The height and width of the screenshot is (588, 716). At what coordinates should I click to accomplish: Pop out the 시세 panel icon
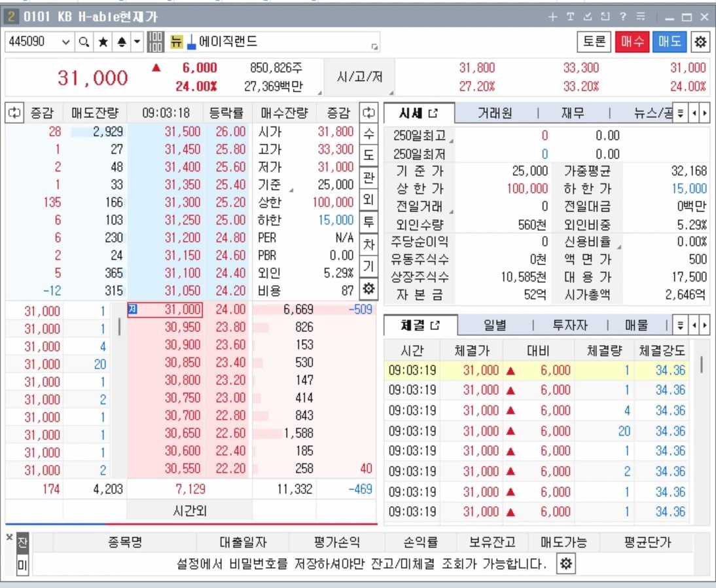coord(433,113)
